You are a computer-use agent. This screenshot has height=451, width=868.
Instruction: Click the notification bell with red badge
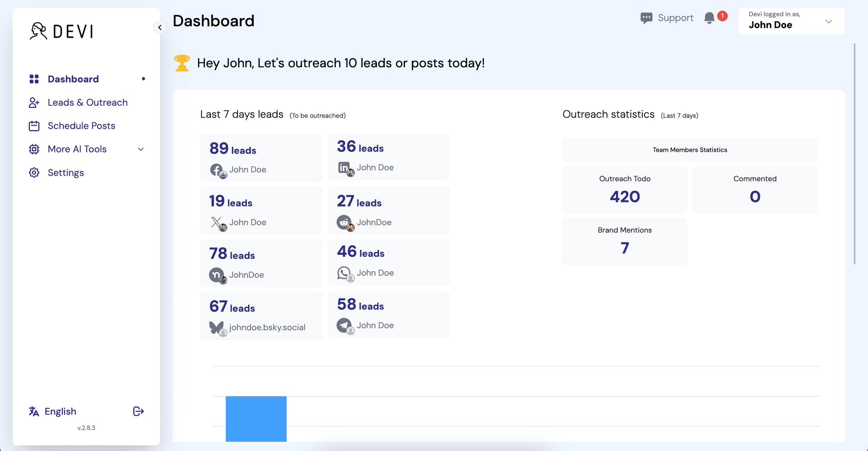pyautogui.click(x=710, y=18)
